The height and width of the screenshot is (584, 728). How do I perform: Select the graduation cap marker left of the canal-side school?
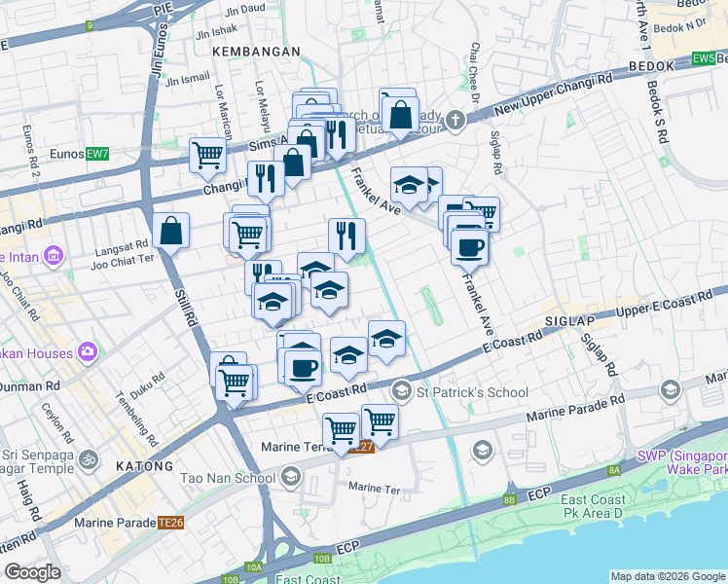(348, 356)
